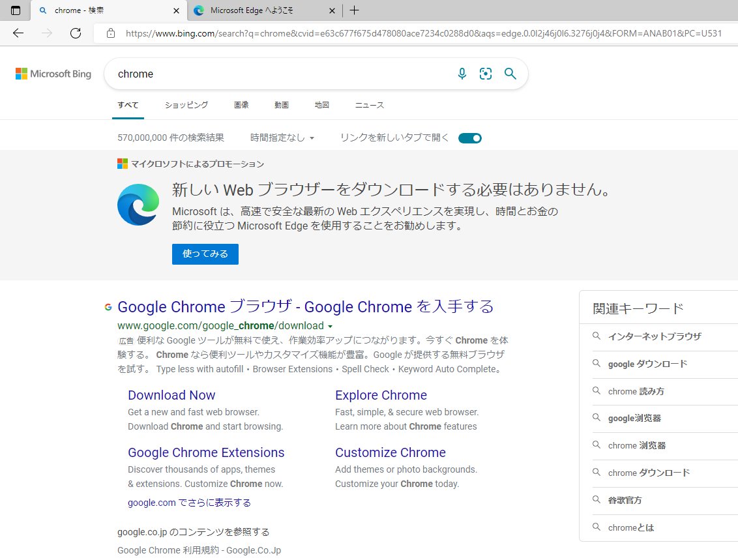This screenshot has height=560, width=738.
Task: Select the すべて results tab
Action: pyautogui.click(x=128, y=105)
